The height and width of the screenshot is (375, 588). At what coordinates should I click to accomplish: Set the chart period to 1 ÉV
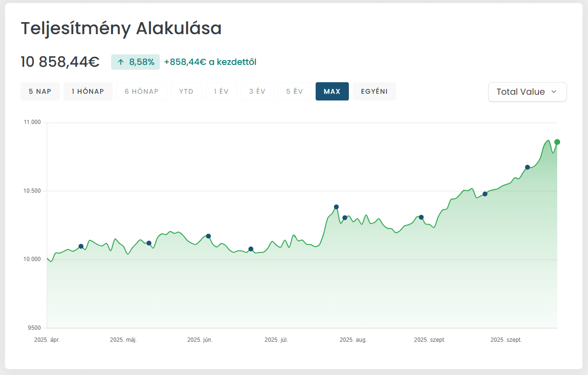pyautogui.click(x=221, y=91)
